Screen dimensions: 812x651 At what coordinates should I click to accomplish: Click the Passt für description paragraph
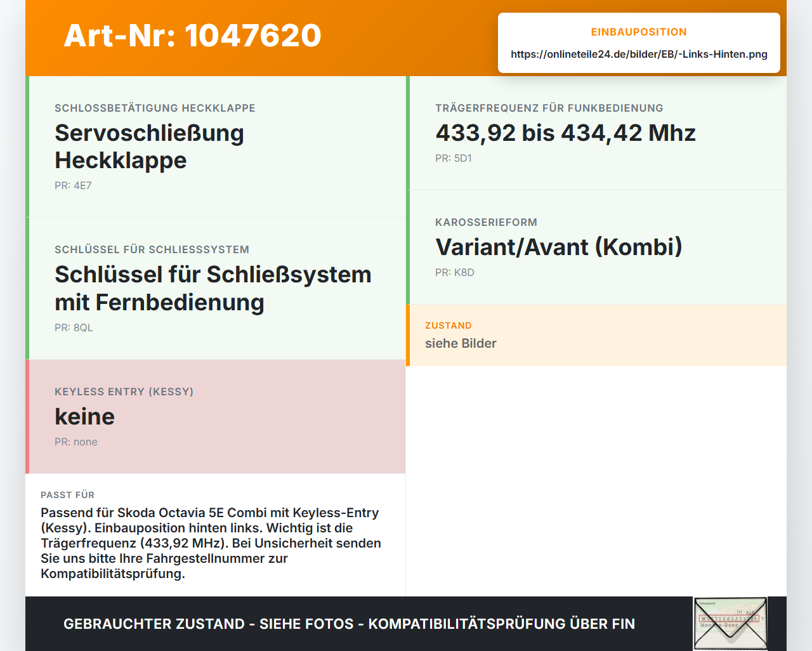[x=211, y=543]
